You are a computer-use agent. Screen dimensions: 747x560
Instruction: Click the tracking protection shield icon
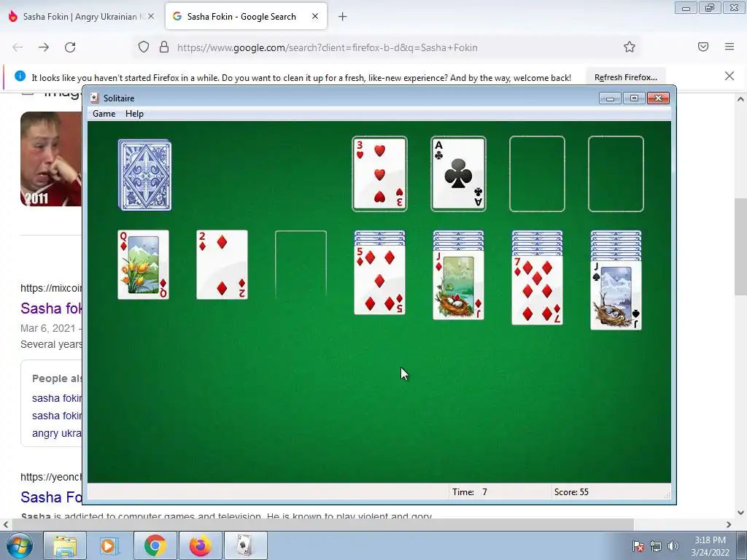click(144, 47)
